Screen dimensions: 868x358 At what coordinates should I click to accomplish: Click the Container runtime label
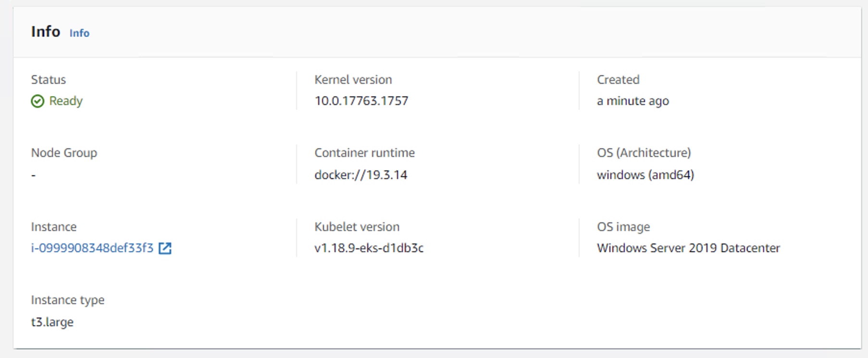click(365, 153)
